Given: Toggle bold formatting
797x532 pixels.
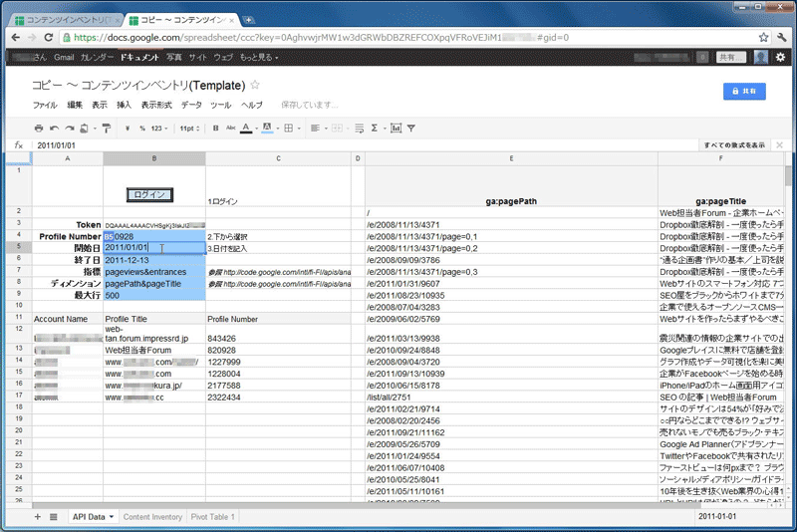Looking at the screenshot, I should tap(215, 129).
